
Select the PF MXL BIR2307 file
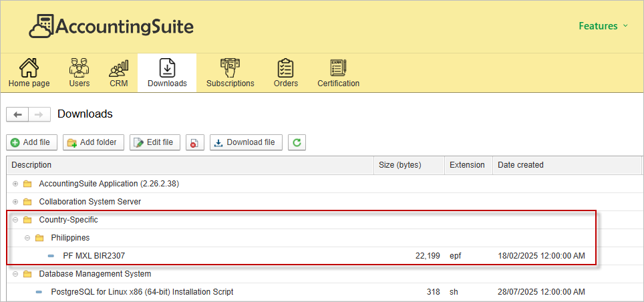(94, 256)
